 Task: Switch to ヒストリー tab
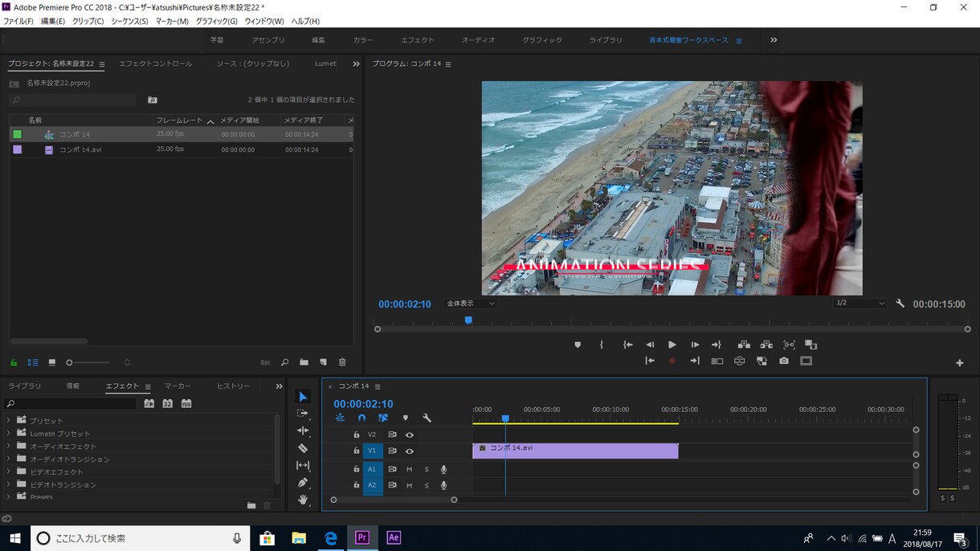233,386
